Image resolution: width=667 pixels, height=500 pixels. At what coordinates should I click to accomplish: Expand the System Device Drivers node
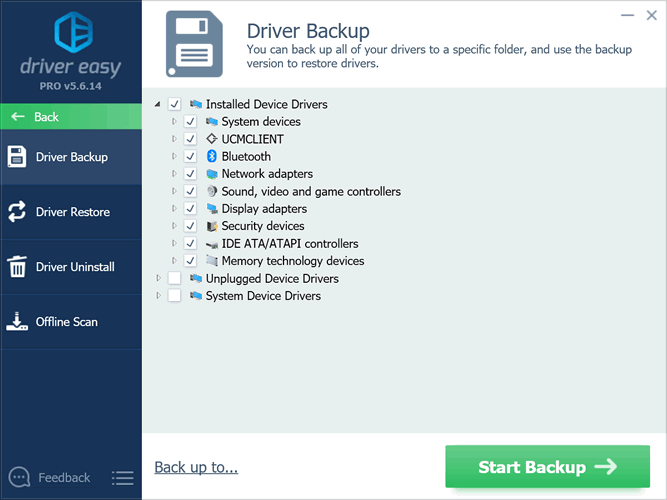(158, 295)
